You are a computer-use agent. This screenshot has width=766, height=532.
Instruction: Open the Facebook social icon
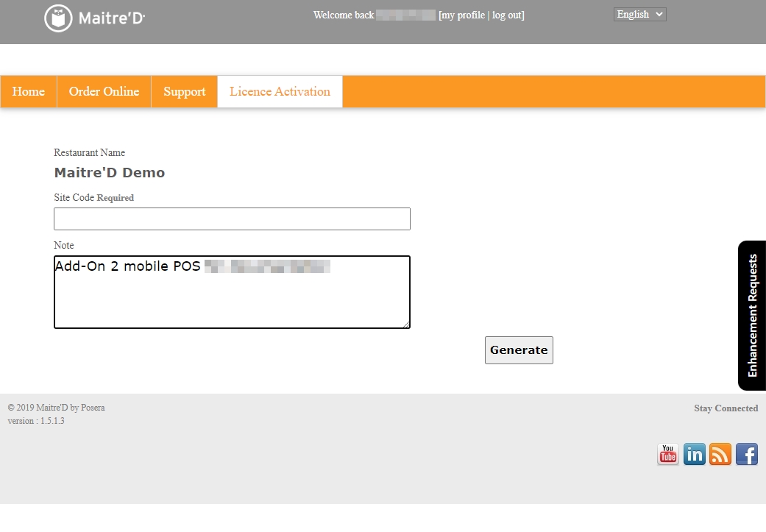[746, 454]
